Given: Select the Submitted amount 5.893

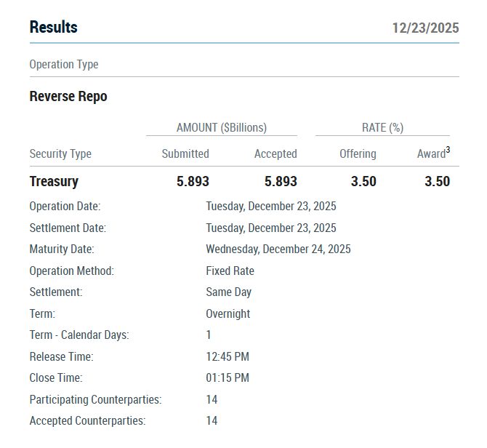Looking at the screenshot, I should pyautogui.click(x=193, y=181).
